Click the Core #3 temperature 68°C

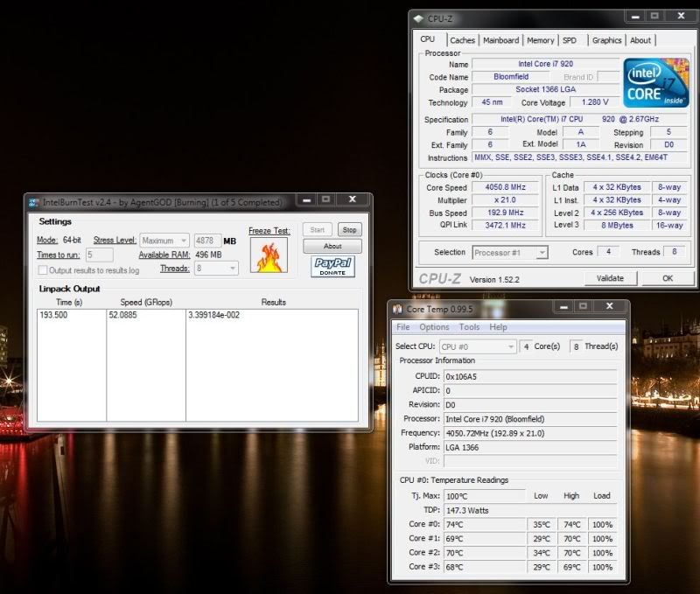[x=485, y=567]
